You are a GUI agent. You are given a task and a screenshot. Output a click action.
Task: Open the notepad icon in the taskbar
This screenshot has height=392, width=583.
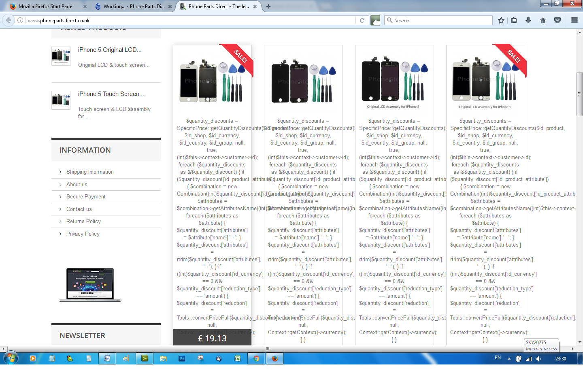coord(51,358)
